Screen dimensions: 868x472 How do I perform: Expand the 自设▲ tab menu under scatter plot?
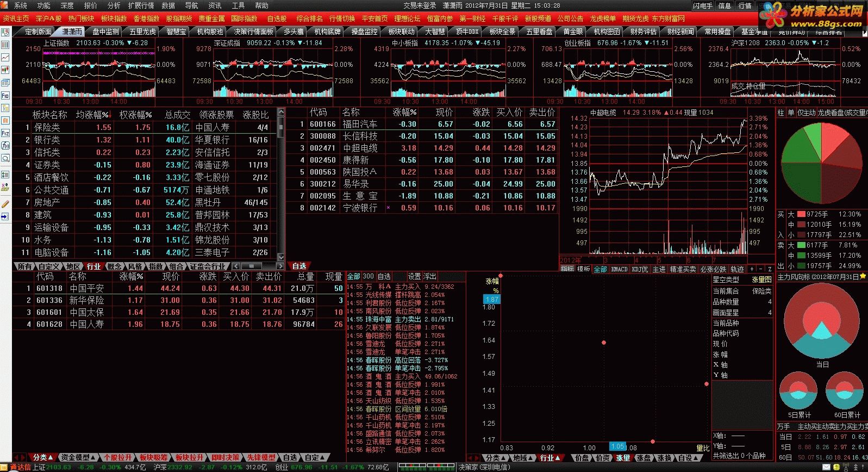(688, 458)
